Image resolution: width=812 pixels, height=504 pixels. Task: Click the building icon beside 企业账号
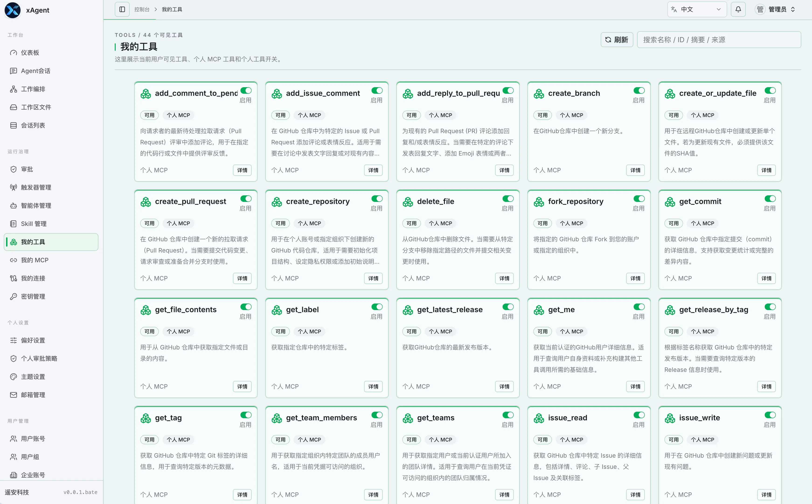(13, 475)
